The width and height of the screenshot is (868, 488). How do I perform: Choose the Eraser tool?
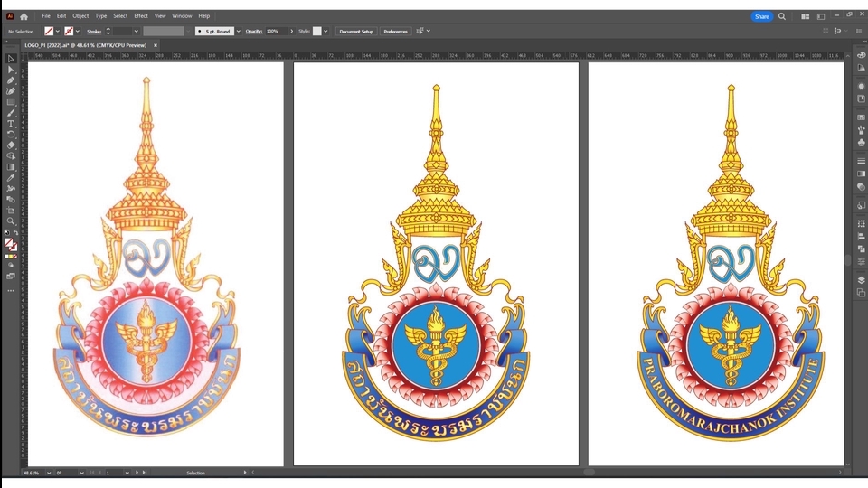click(x=11, y=145)
